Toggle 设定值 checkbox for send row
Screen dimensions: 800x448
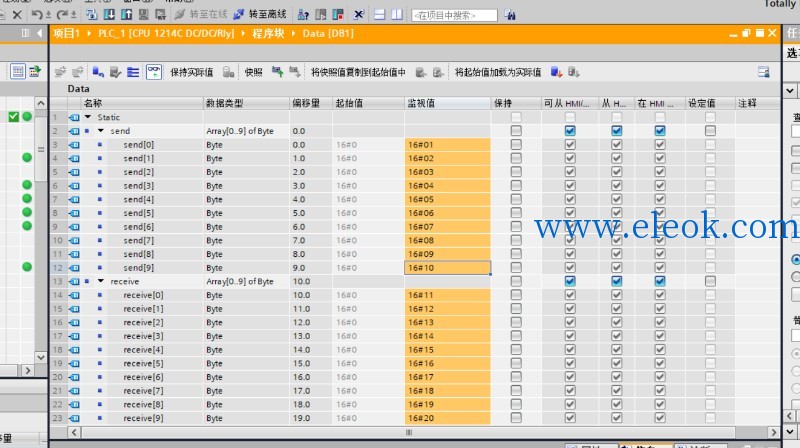pos(710,131)
